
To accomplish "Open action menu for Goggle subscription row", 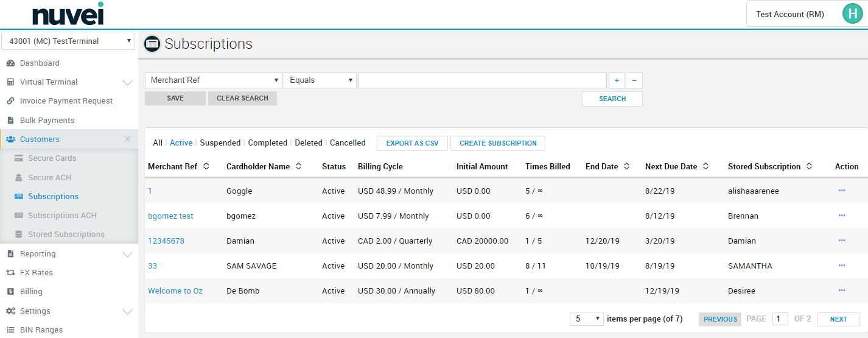I will (842, 191).
